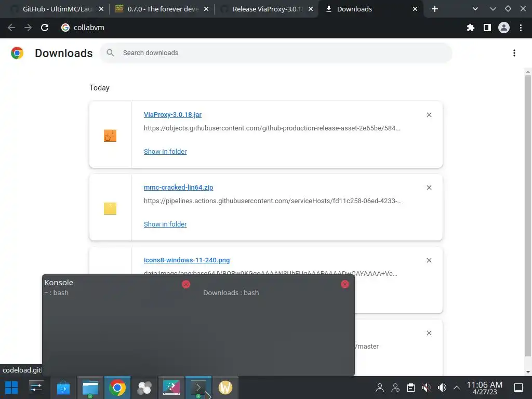
Task: Expand hidden system tray icons
Action: click(x=457, y=388)
